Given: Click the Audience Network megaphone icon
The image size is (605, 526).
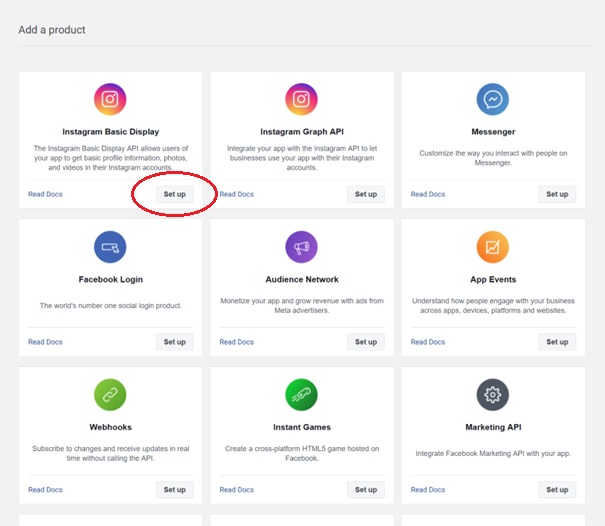Looking at the screenshot, I should 301,247.
